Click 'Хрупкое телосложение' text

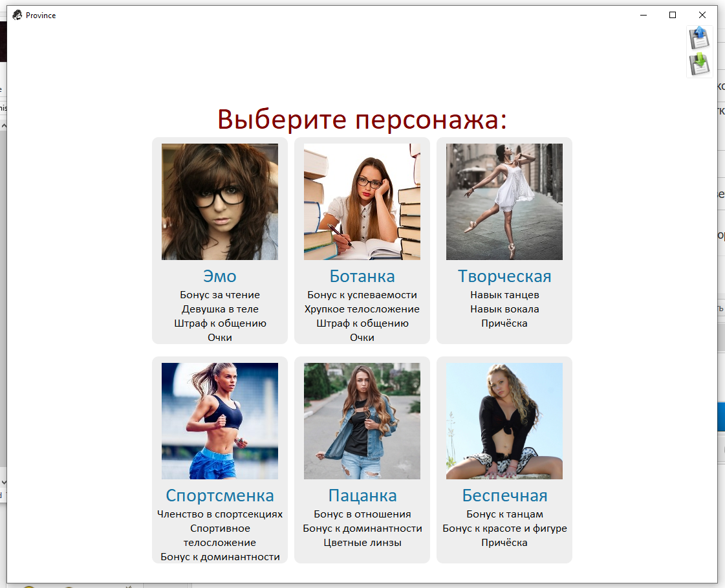click(362, 309)
